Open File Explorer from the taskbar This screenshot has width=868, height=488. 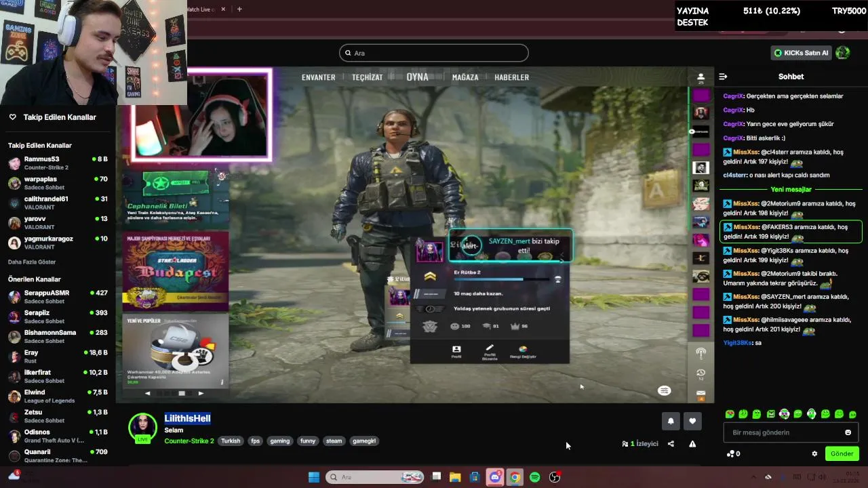coord(455,477)
